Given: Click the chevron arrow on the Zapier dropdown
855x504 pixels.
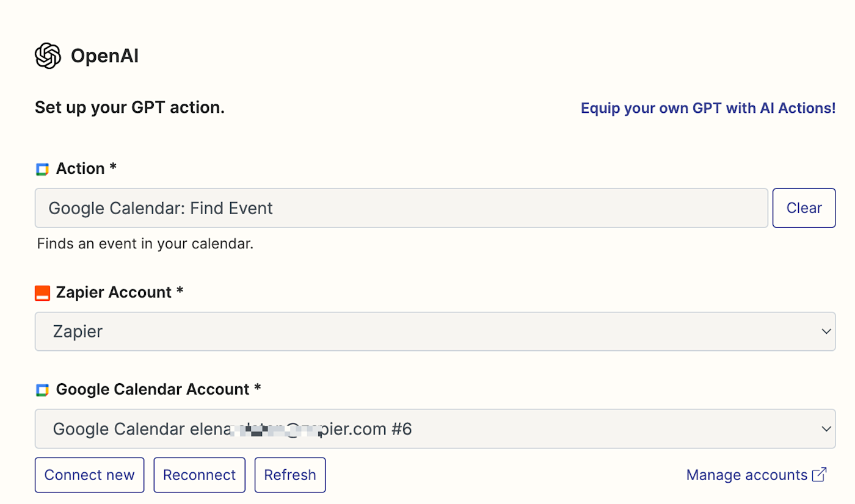Looking at the screenshot, I should (826, 331).
